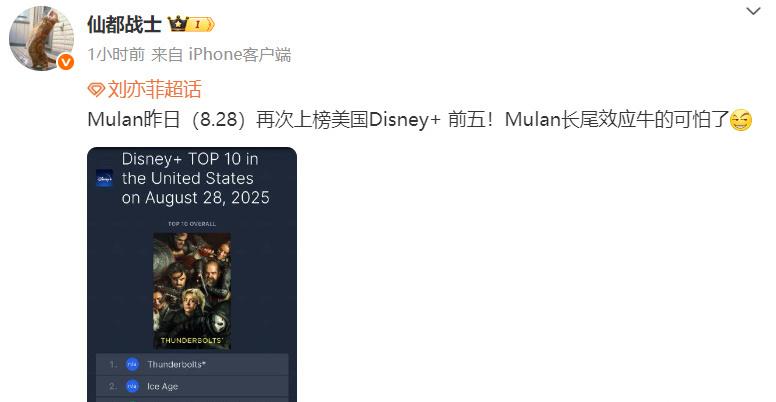This screenshot has width=776, height=402.
Task: Click the TOP 10 OVERALL label
Action: tap(192, 224)
